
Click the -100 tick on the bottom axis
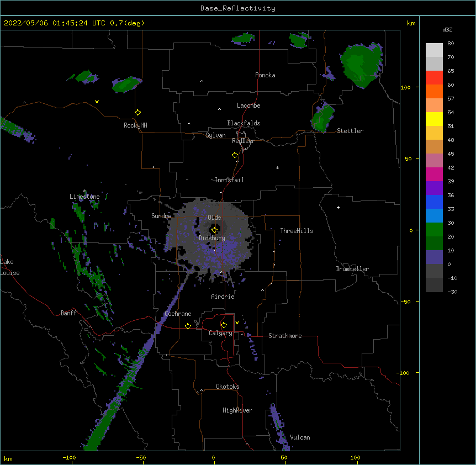[69, 457]
